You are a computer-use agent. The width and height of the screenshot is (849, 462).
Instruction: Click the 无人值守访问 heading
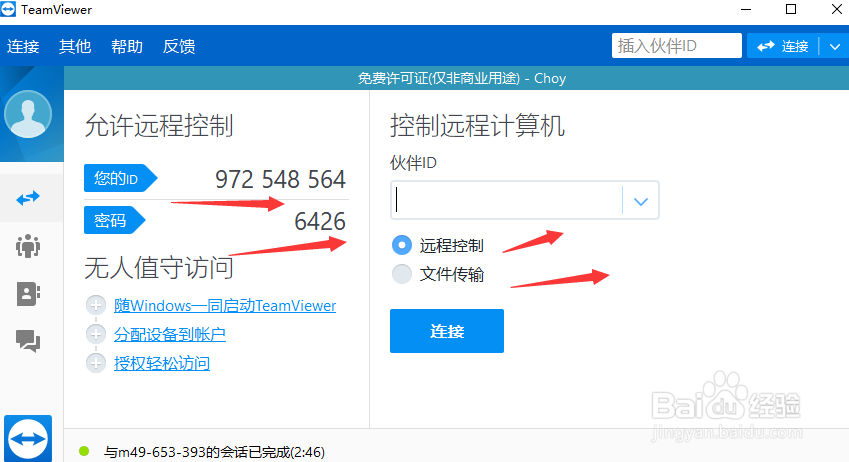(159, 268)
